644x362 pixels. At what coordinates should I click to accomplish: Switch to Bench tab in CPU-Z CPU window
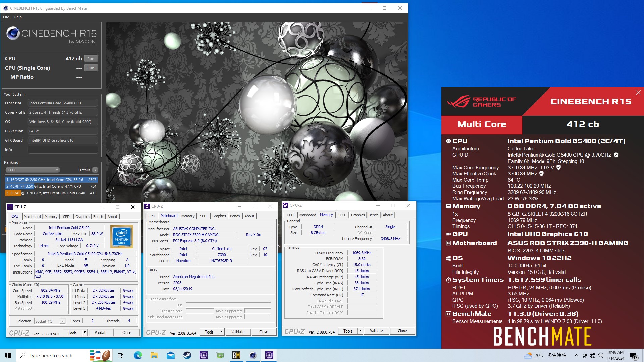(98, 217)
